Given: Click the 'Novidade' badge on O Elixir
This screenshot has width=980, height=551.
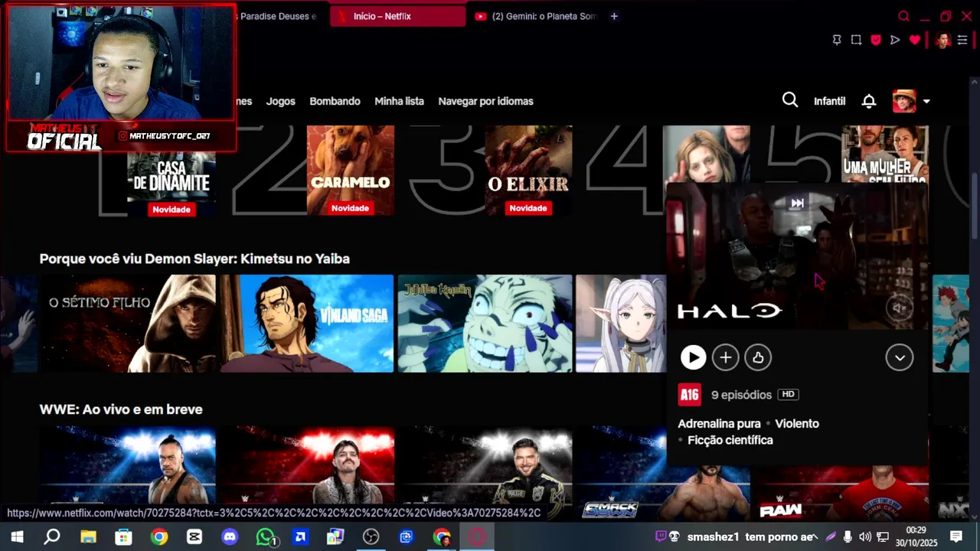Looking at the screenshot, I should click(528, 208).
